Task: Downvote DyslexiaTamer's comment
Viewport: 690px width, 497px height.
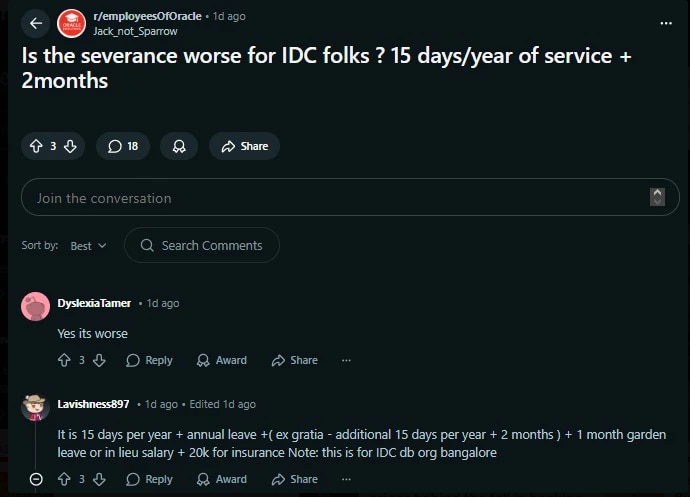Action: click(x=98, y=360)
